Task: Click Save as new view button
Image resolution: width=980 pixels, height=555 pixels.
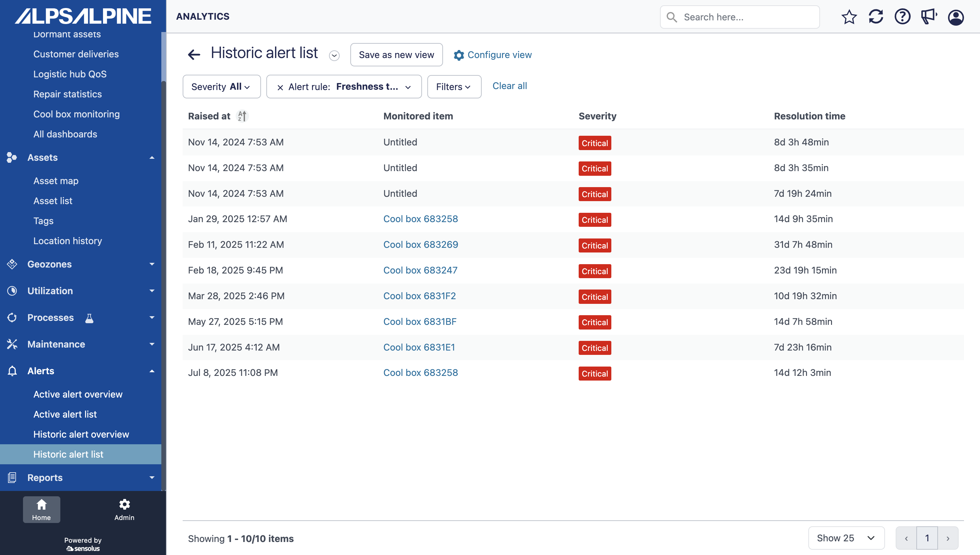Action: pos(396,55)
